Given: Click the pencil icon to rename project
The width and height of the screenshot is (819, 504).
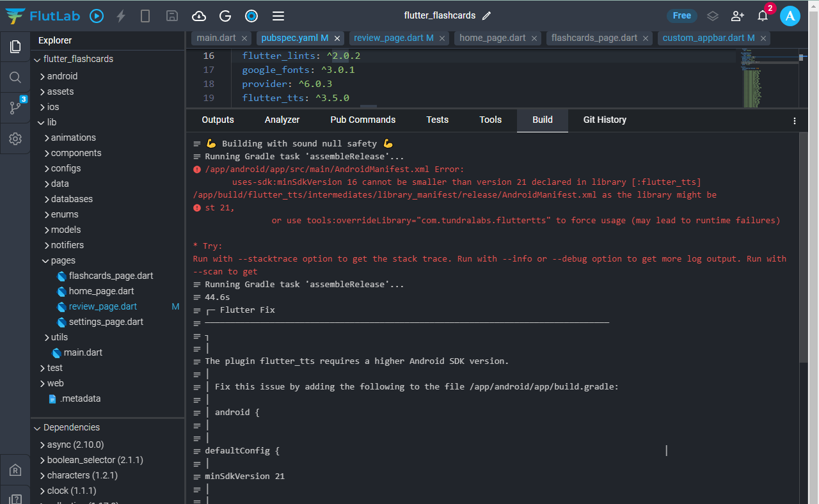Looking at the screenshot, I should [x=486, y=16].
